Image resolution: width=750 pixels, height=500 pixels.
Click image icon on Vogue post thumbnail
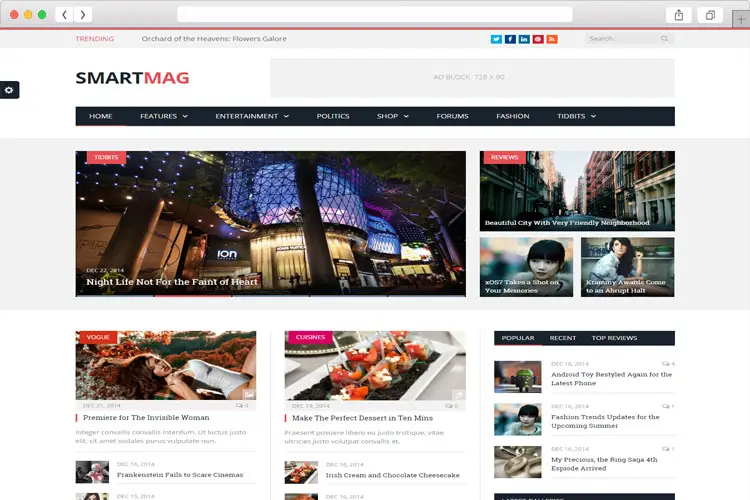click(249, 394)
